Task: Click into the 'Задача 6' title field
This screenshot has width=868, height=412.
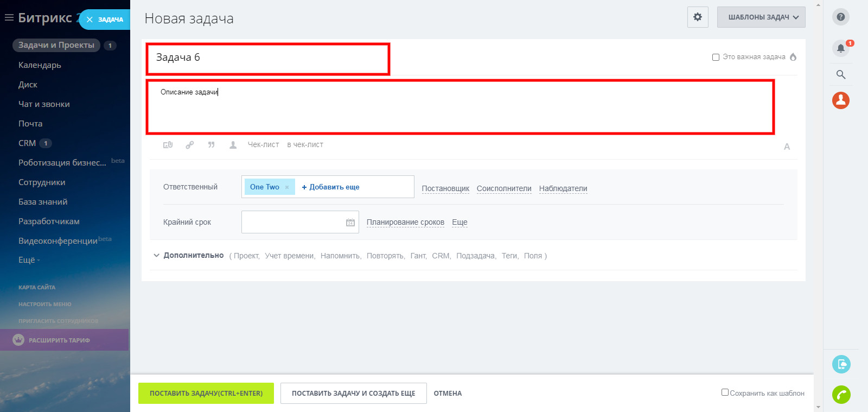Action: tap(267, 58)
